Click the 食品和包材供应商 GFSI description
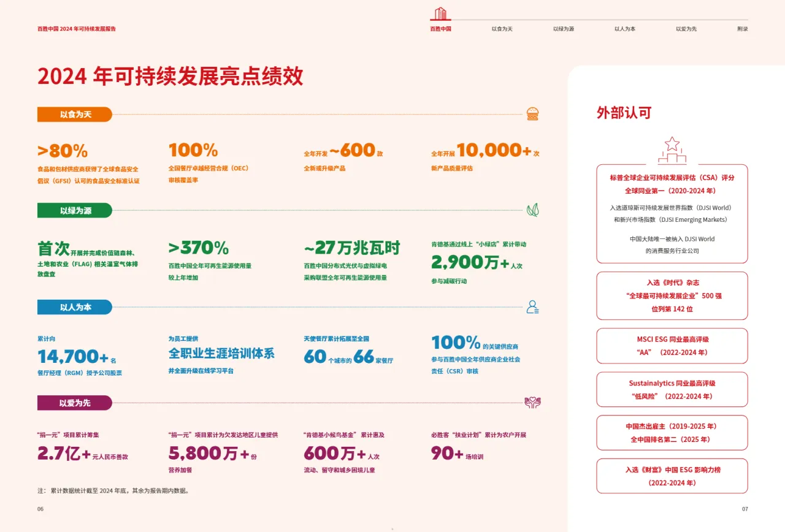 [88, 175]
